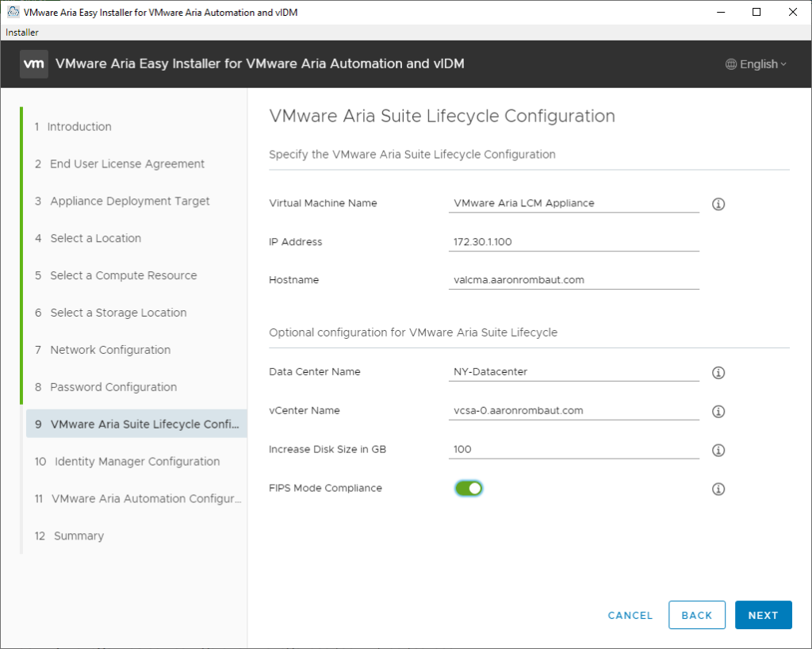This screenshot has width=812, height=649.
Task: Click the info icon beside Virtual Machine Name
Action: click(718, 204)
